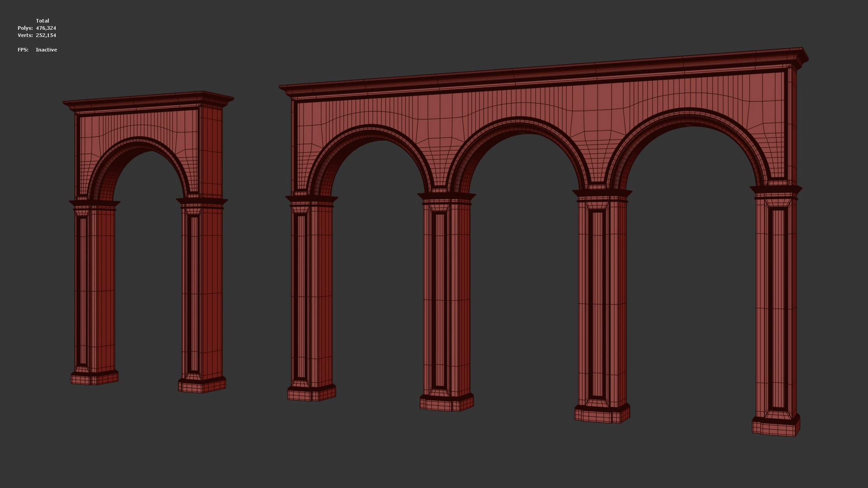Select the leftmost column of triple-arch model
This screenshot has width=868, height=488.
(x=311, y=297)
